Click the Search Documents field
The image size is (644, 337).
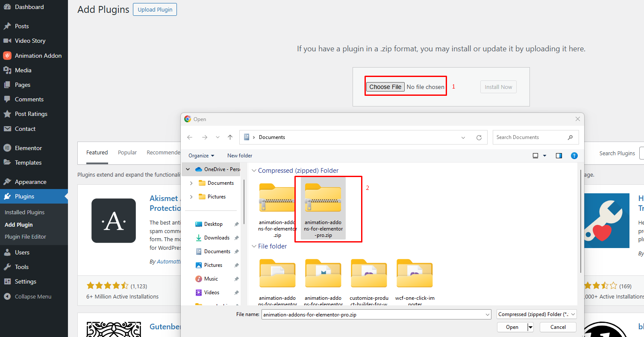click(x=536, y=137)
